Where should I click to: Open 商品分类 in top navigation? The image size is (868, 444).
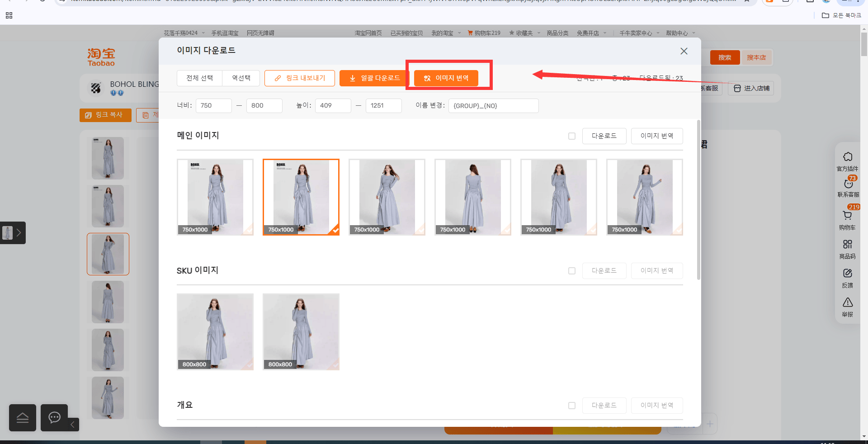[x=557, y=33]
